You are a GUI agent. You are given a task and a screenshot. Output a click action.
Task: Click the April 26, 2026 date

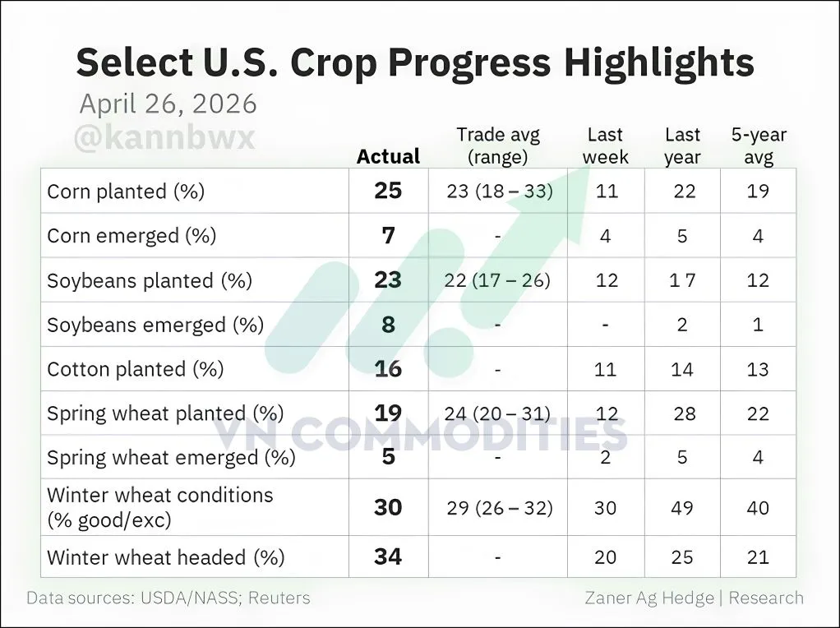[168, 104]
